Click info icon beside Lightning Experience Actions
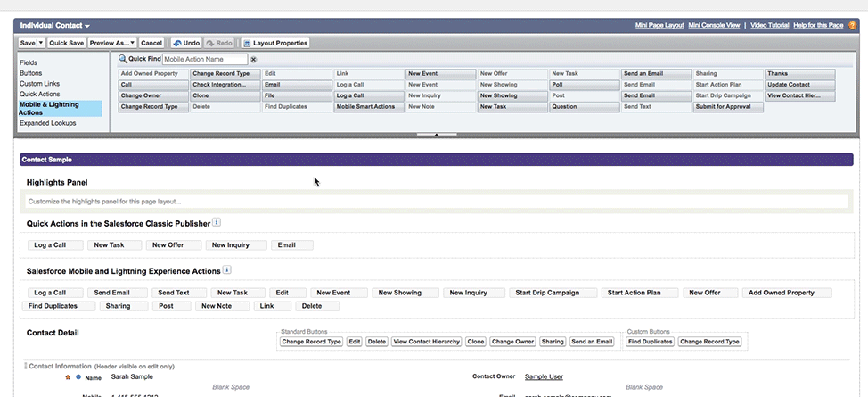The width and height of the screenshot is (868, 397). point(227,269)
